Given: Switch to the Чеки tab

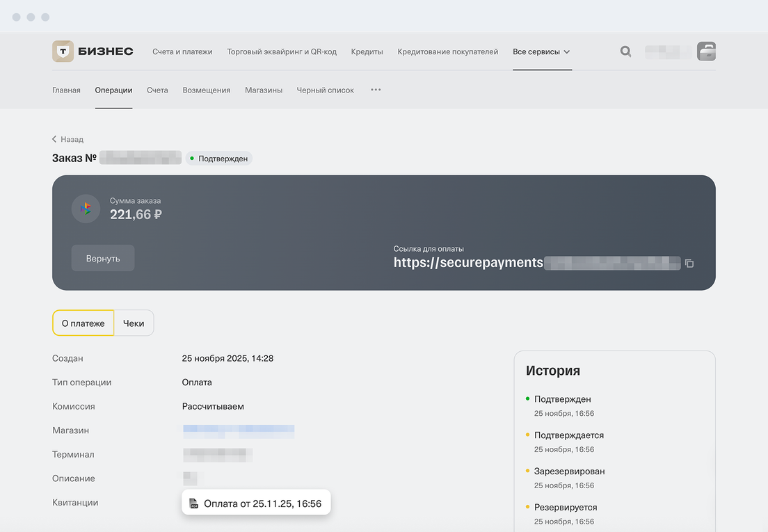Looking at the screenshot, I should [134, 323].
